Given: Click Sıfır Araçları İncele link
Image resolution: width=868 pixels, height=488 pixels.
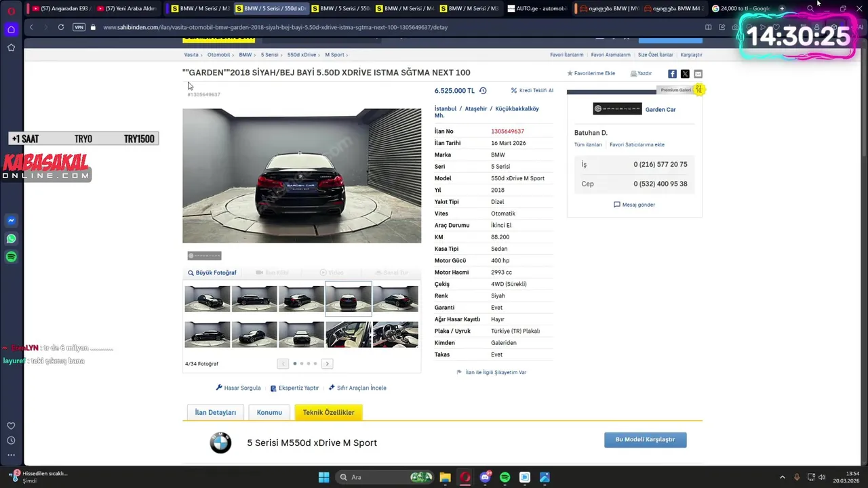Looking at the screenshot, I should pyautogui.click(x=357, y=388).
